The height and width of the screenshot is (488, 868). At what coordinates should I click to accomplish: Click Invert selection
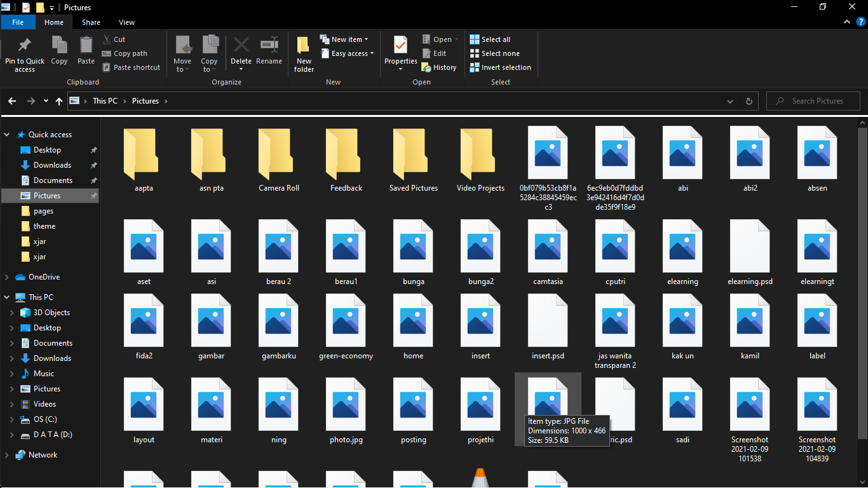pyautogui.click(x=500, y=67)
